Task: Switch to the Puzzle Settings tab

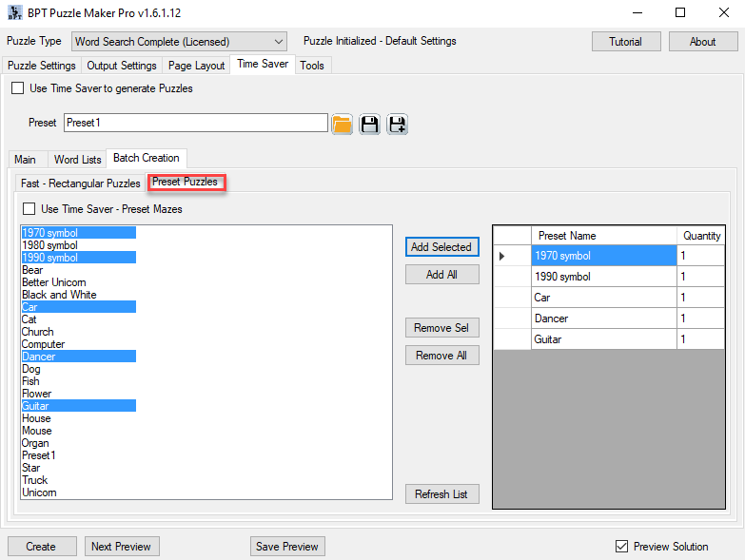Action: pos(42,66)
